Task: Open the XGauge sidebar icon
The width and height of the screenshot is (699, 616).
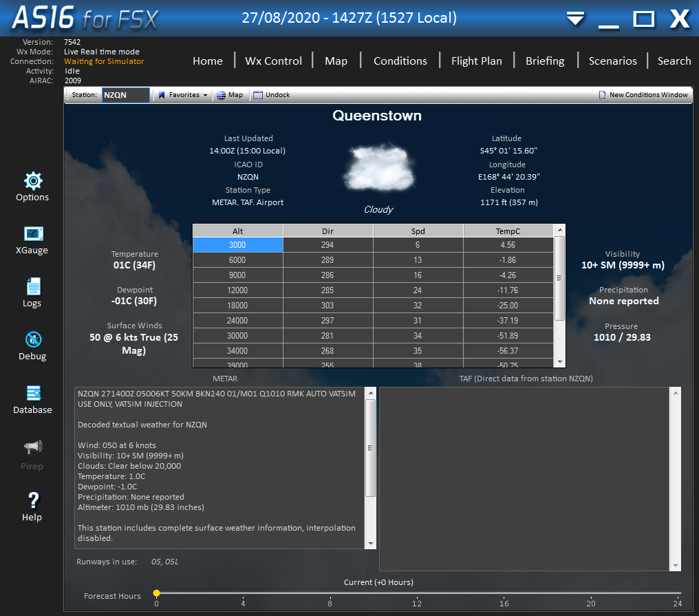Action: click(x=33, y=234)
